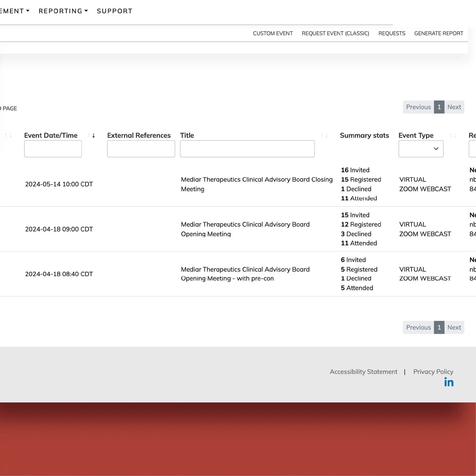
Task: Open the Support menu item
Action: tap(114, 11)
